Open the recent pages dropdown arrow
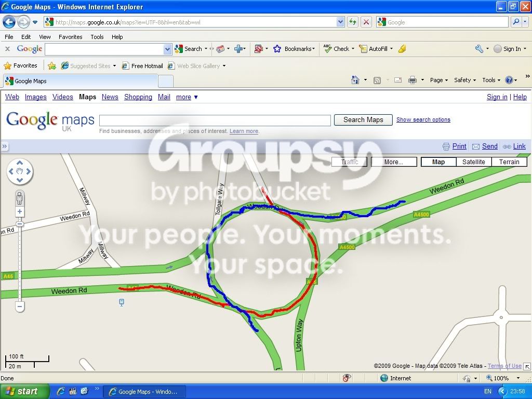The height and width of the screenshot is (399, 532). pos(35,22)
